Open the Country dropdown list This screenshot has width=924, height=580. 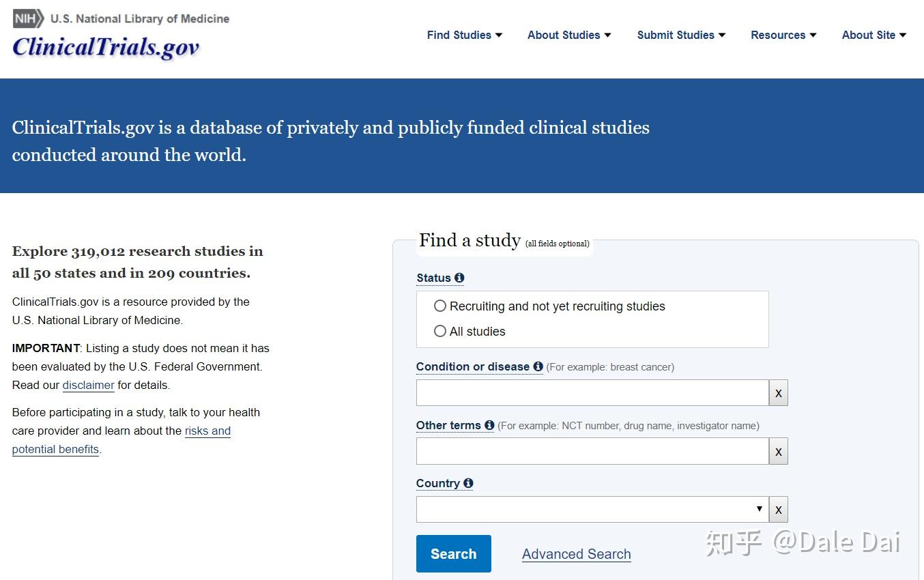click(x=592, y=509)
